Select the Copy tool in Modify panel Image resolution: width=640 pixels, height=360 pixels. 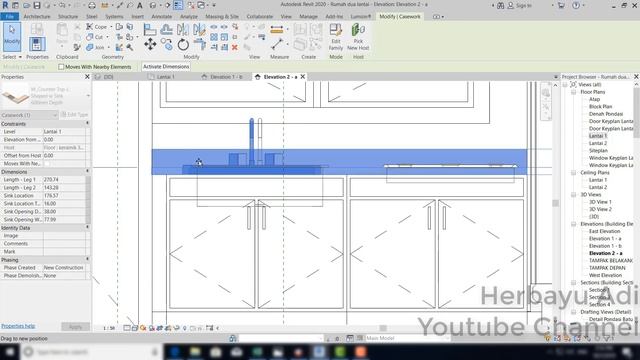pyautogui.click(x=166, y=44)
